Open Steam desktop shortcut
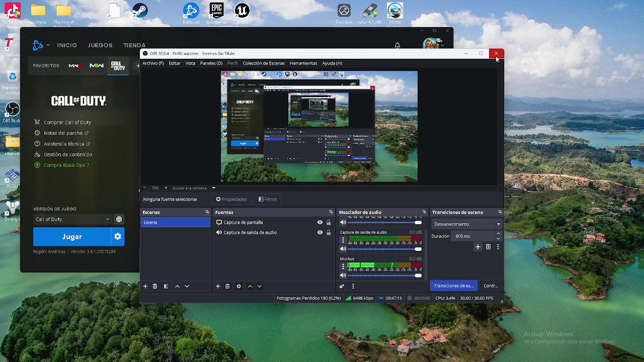The height and width of the screenshot is (362, 644). click(140, 14)
